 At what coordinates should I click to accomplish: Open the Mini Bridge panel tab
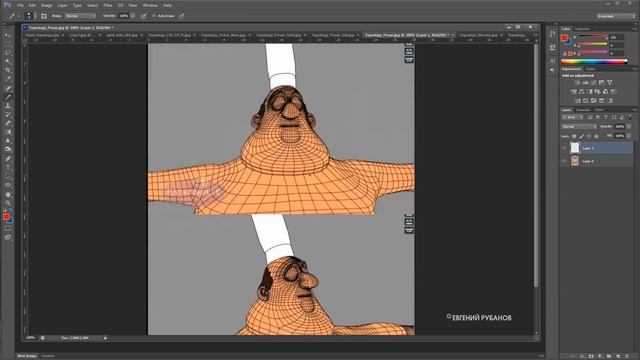point(27,356)
